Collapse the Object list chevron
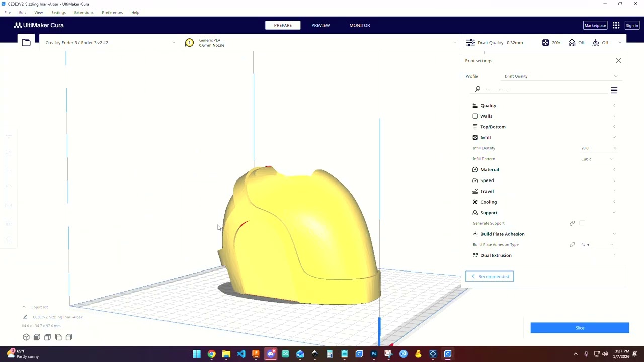Viewport: 644px width, 362px height. [x=24, y=307]
